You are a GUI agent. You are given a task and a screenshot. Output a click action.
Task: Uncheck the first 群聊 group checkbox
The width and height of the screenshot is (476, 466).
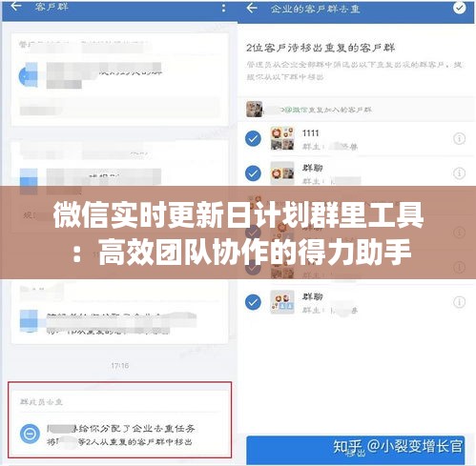click(x=253, y=173)
